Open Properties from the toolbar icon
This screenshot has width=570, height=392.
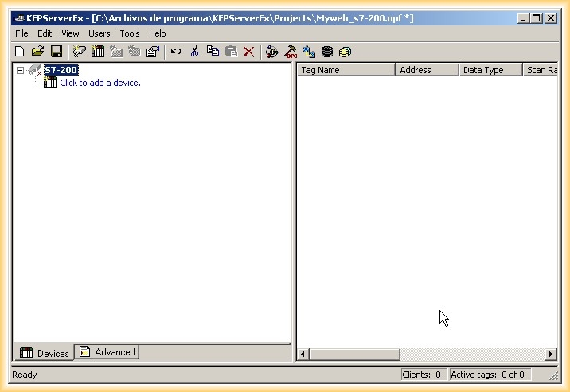[x=152, y=52]
